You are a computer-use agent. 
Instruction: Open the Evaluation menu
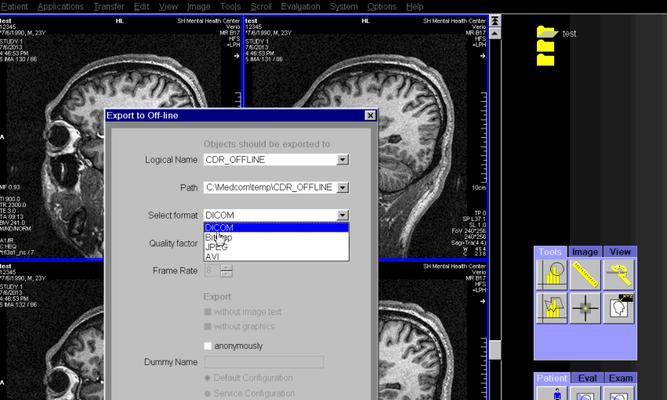[x=300, y=7]
